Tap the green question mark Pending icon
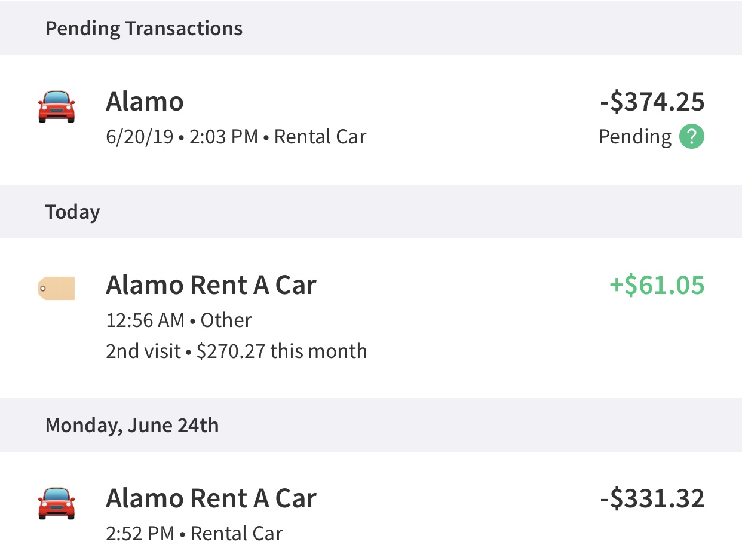The width and height of the screenshot is (742, 560). point(691,137)
